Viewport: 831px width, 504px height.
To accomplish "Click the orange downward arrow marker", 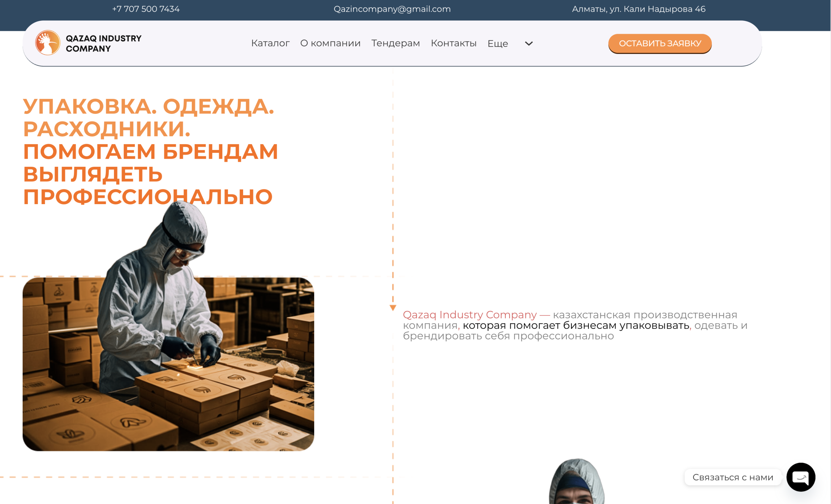I will pos(392,307).
